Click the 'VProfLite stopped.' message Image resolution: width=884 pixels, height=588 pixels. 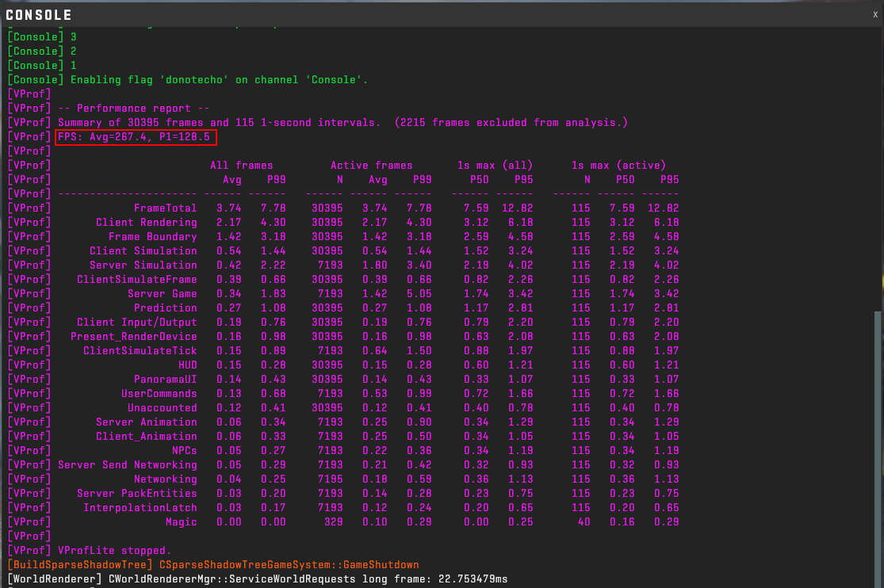pyautogui.click(x=114, y=551)
